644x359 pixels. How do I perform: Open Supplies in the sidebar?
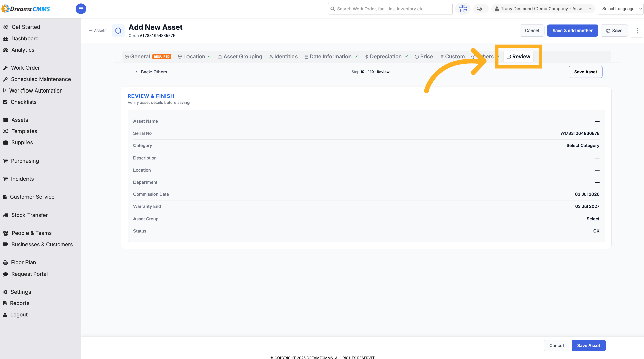click(18, 143)
